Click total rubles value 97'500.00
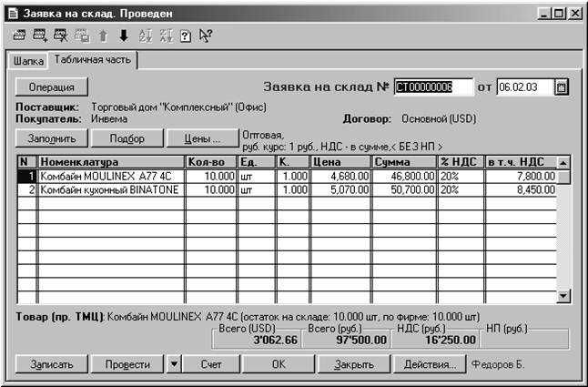Screen dimensions: 588x387 point(361,341)
